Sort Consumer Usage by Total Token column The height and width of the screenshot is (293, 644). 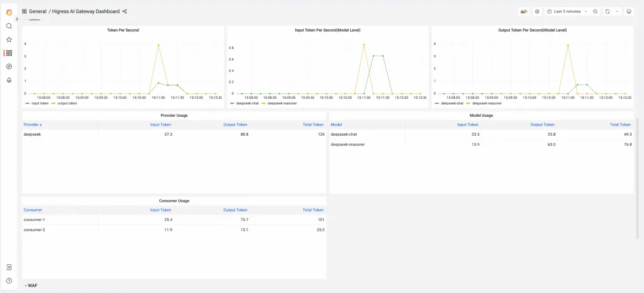[313, 210]
